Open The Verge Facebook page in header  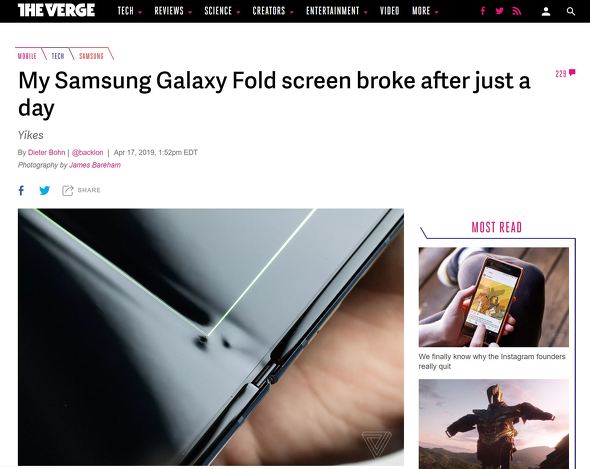click(x=483, y=11)
